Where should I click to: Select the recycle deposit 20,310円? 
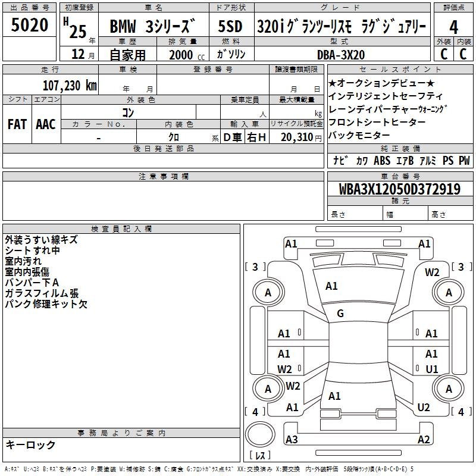point(301,137)
